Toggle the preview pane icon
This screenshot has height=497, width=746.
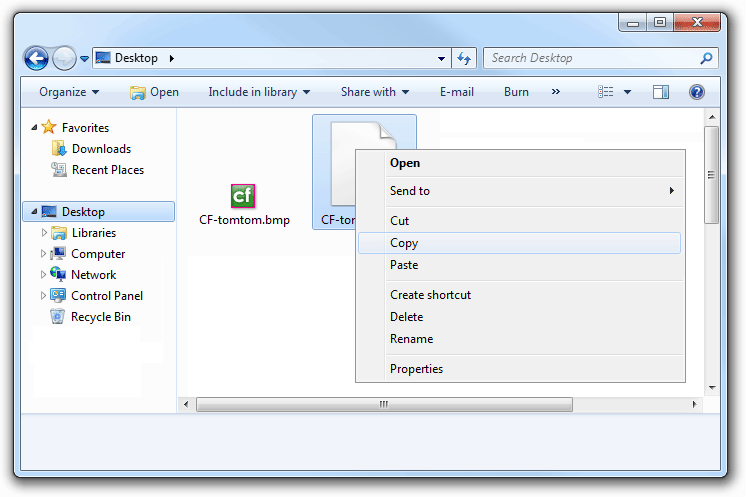pyautogui.click(x=661, y=92)
